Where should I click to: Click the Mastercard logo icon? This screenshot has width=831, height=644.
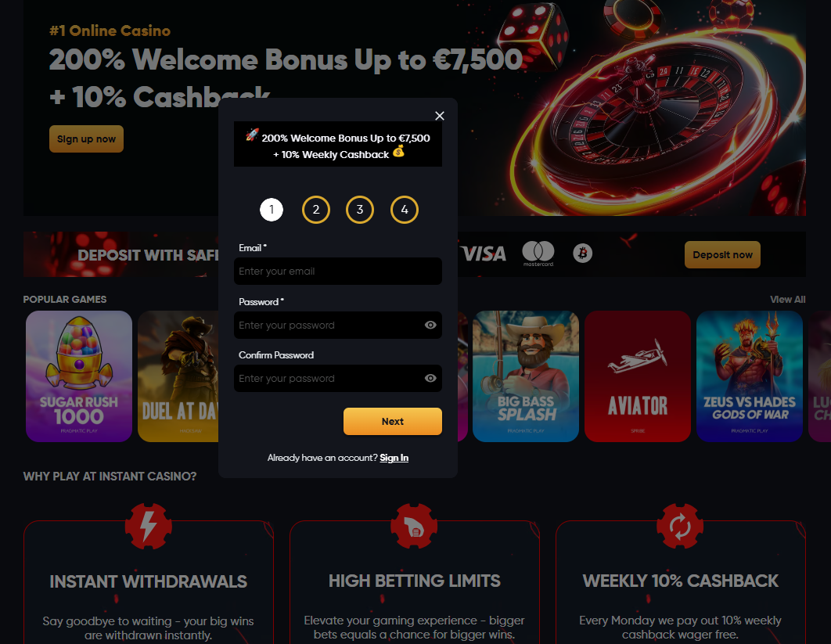[538, 254]
